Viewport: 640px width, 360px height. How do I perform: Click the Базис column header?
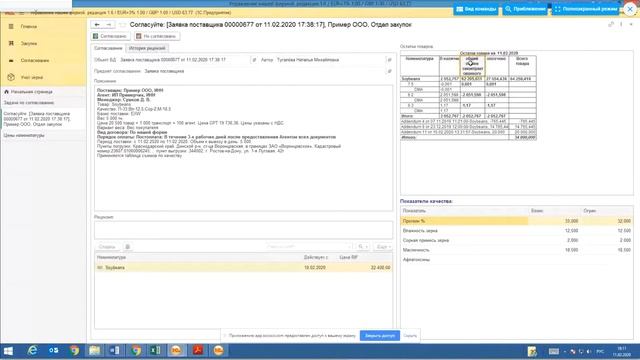554,211
